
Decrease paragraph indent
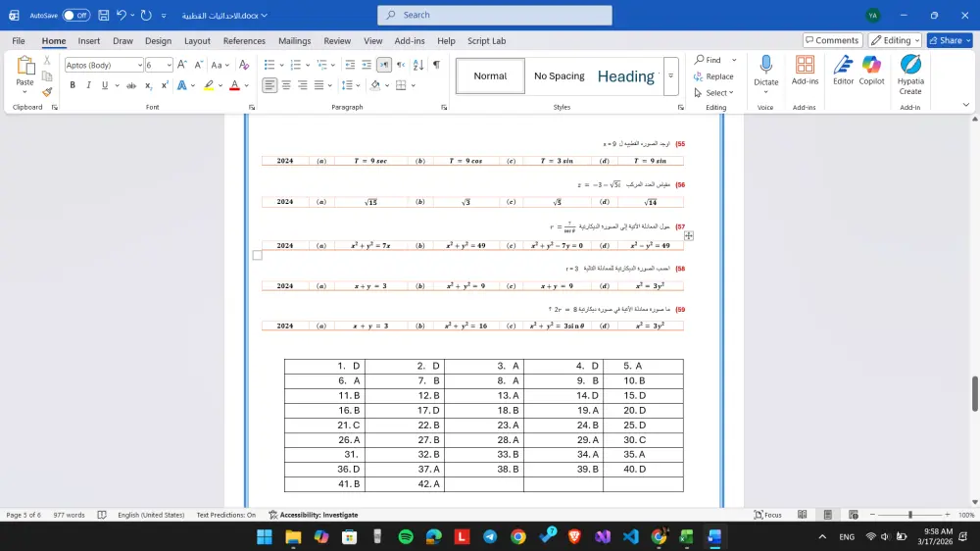click(x=350, y=65)
